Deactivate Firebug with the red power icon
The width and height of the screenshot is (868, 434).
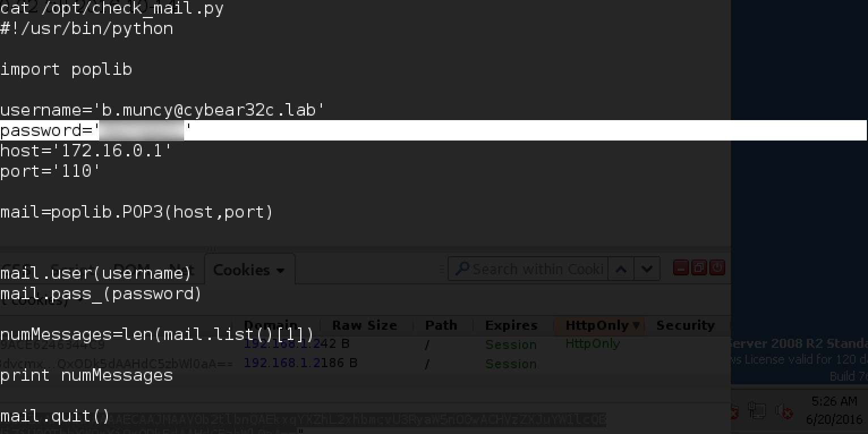pyautogui.click(x=717, y=267)
